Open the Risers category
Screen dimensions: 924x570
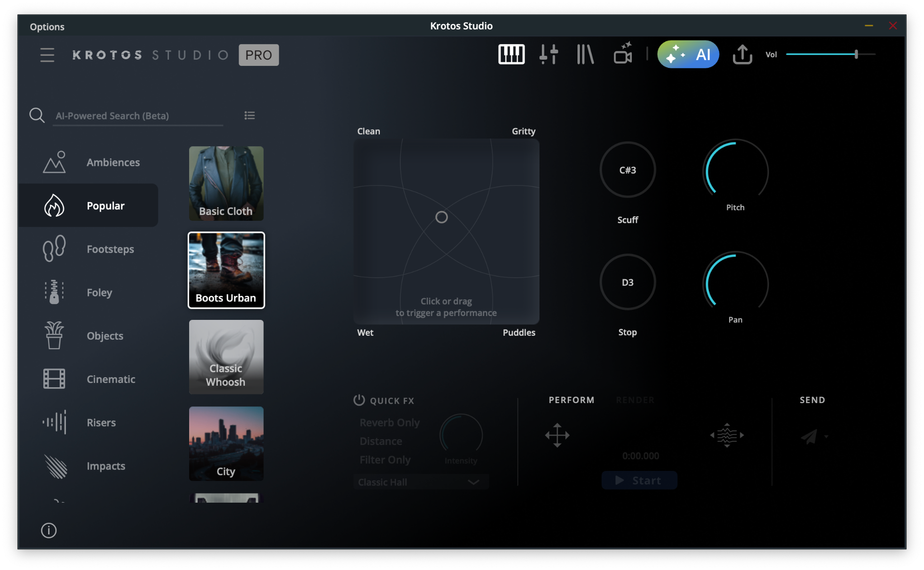click(x=89, y=422)
